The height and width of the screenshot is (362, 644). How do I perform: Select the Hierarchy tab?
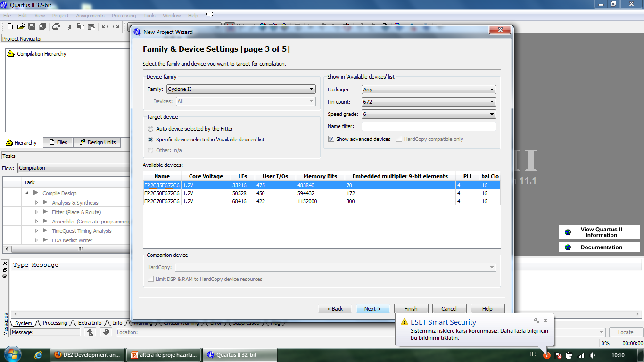click(x=21, y=143)
